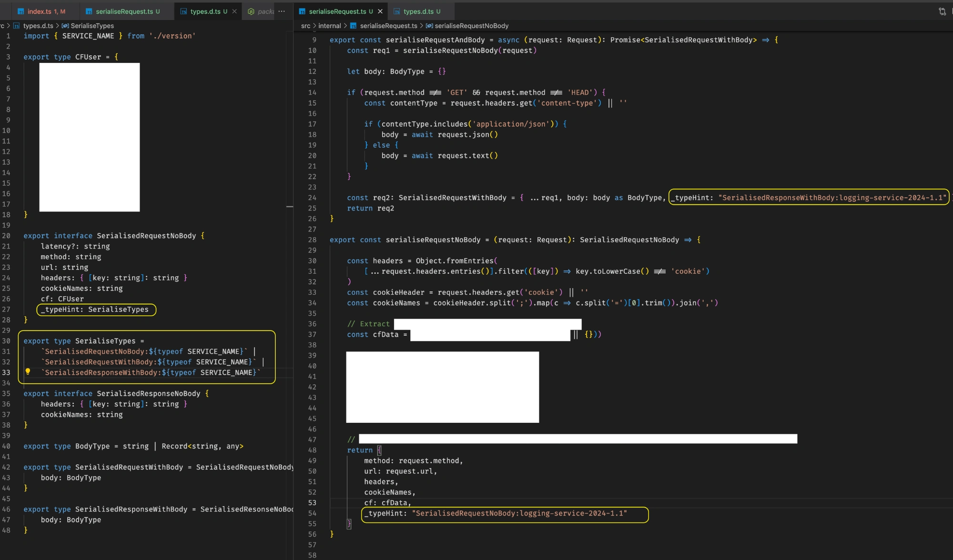Screen dimensions: 953x560
Task: Click cookieHeader constant on line 33
Action: pos(398,292)
